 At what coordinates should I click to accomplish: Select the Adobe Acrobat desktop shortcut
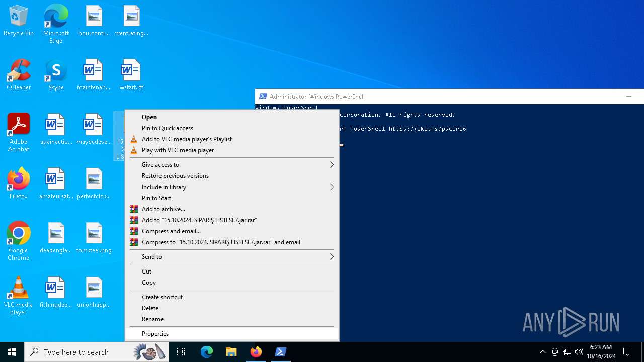tap(19, 133)
